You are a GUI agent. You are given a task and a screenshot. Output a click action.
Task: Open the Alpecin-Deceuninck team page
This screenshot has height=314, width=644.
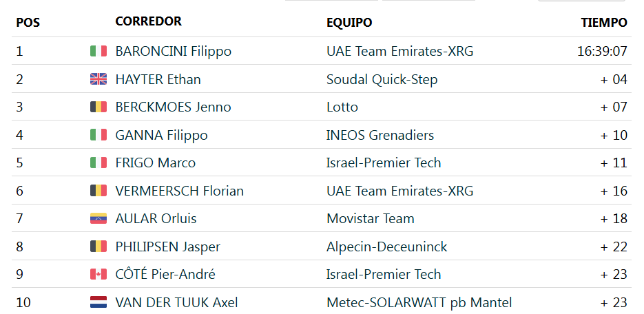[x=386, y=247]
